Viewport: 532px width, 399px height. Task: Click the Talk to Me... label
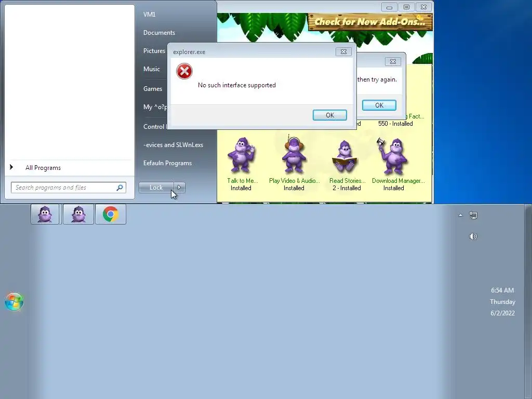242,180
